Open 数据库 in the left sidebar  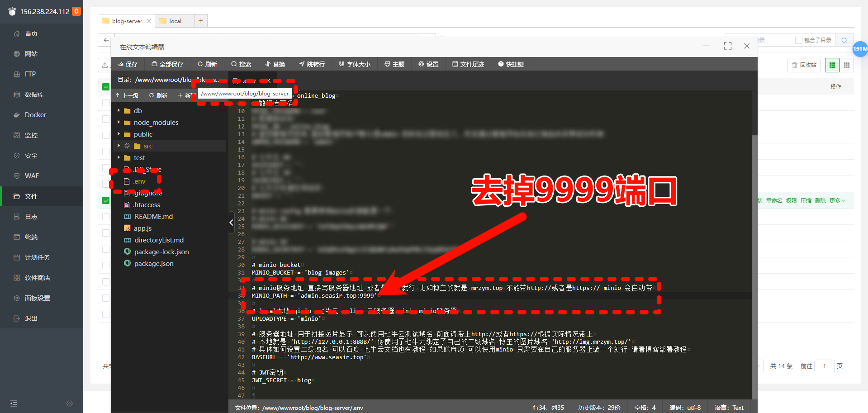[x=34, y=95]
